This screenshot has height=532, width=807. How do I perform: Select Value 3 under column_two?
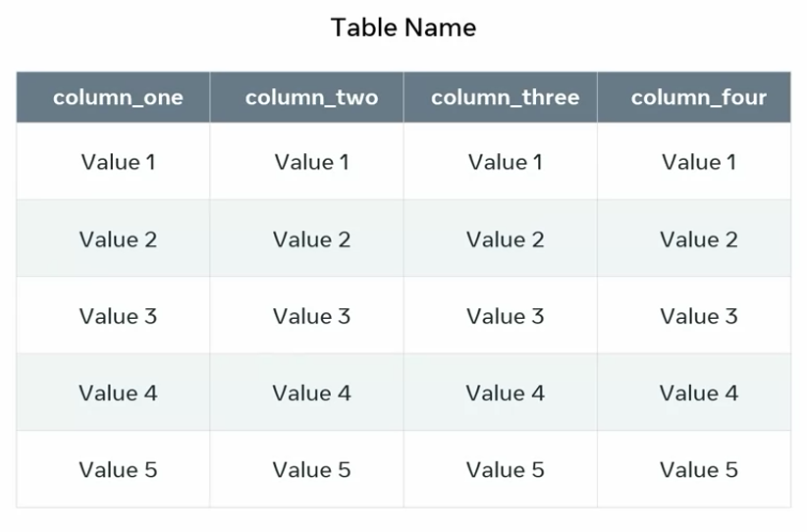311,316
